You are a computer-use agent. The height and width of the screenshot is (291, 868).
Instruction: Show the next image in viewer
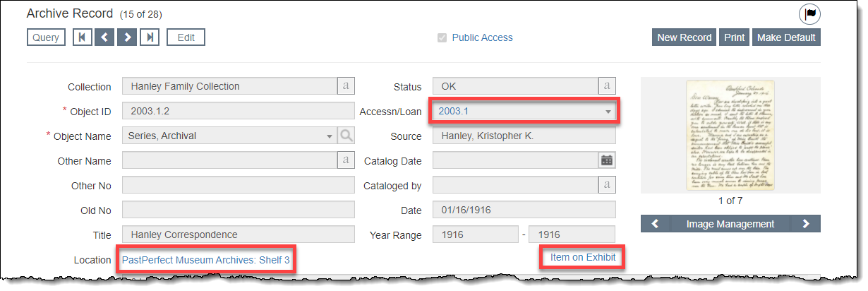point(806,224)
